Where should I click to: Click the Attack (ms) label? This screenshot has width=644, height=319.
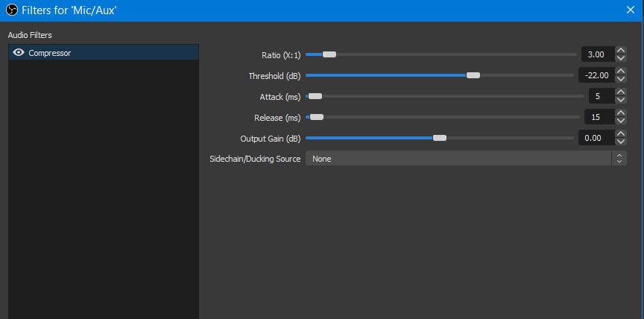pyautogui.click(x=280, y=97)
